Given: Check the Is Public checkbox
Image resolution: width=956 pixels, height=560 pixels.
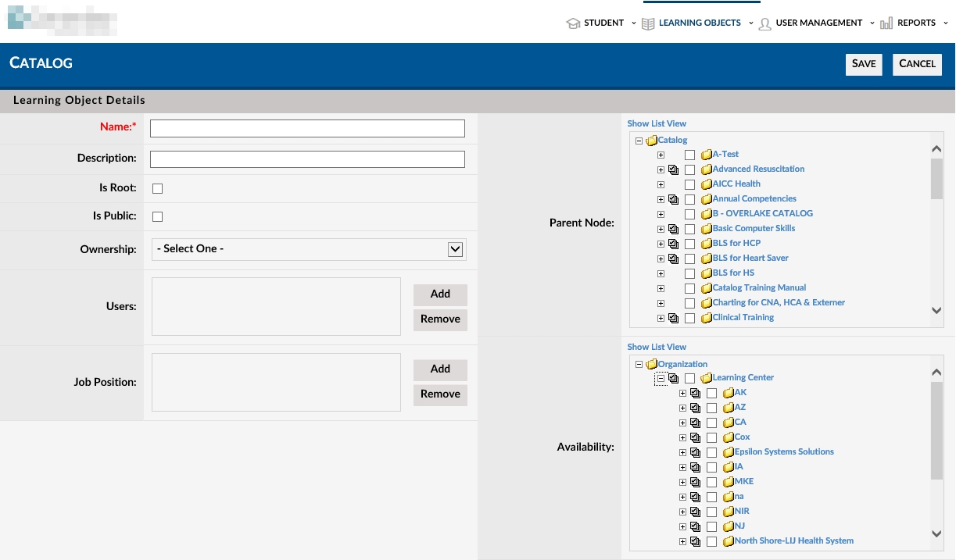Looking at the screenshot, I should pyautogui.click(x=157, y=216).
